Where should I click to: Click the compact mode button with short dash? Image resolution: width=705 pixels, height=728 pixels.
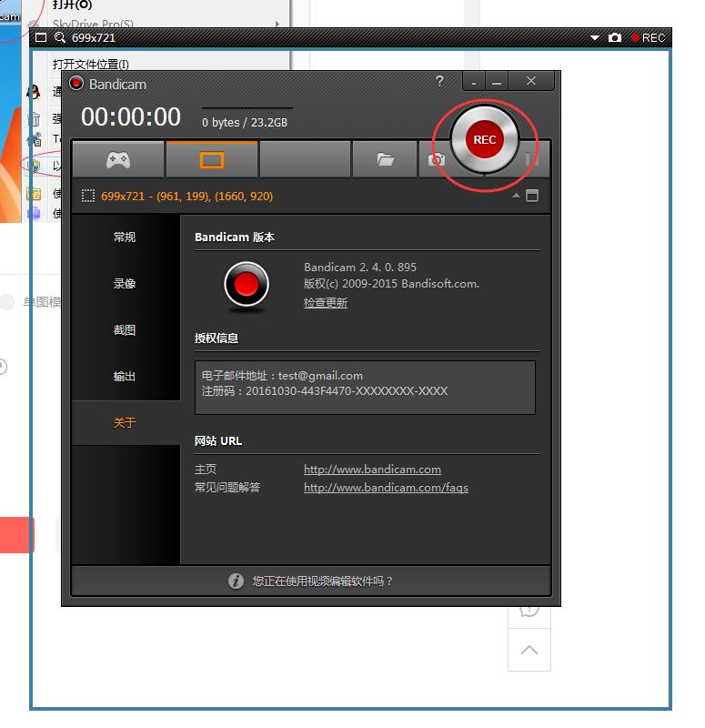coord(474,82)
